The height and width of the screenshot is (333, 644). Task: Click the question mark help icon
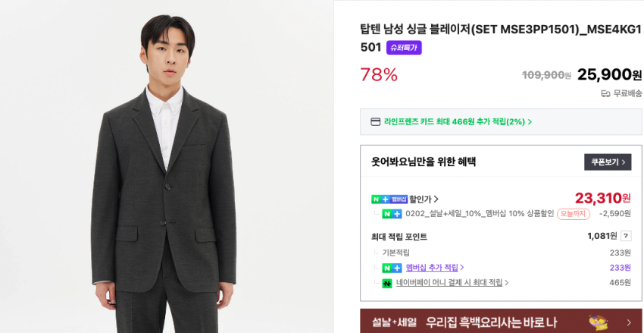point(626,236)
